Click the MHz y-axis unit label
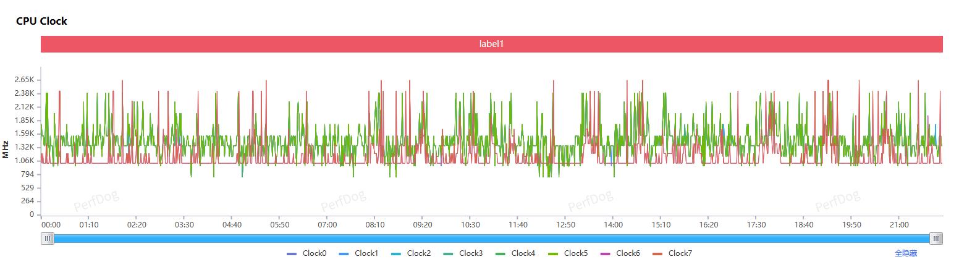Viewport: 980px width, 275px height. point(6,149)
